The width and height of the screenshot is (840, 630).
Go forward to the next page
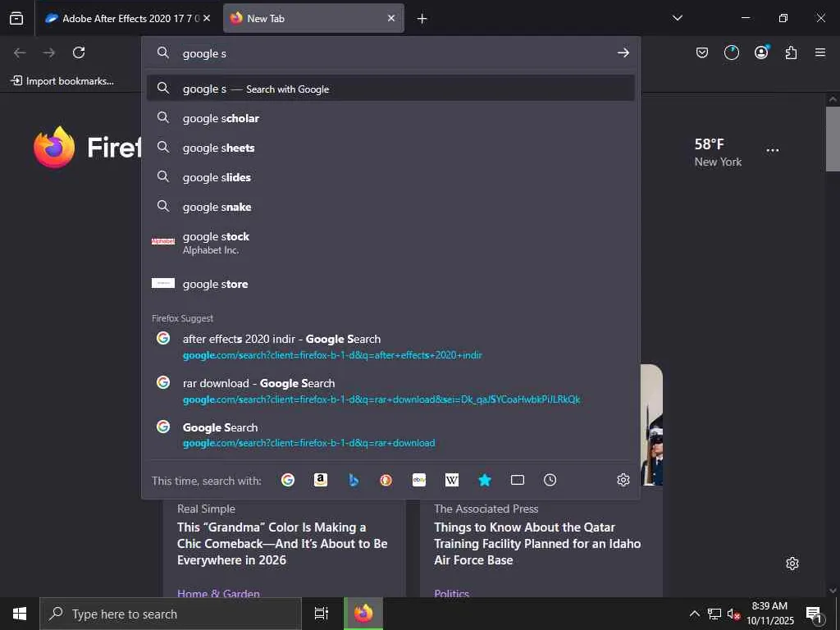click(49, 52)
